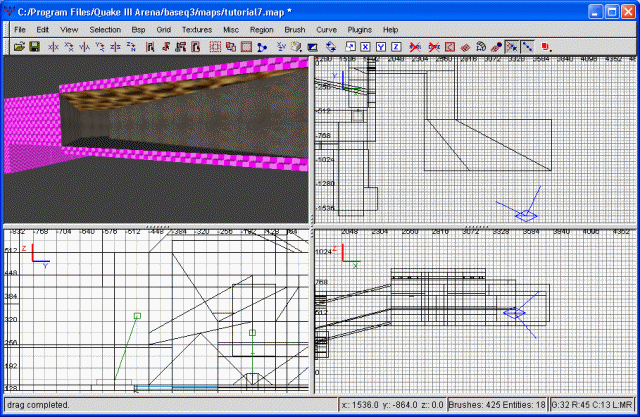Screen dimensions: 640x417
Task: Open the View menu
Action: pyautogui.click(x=69, y=30)
